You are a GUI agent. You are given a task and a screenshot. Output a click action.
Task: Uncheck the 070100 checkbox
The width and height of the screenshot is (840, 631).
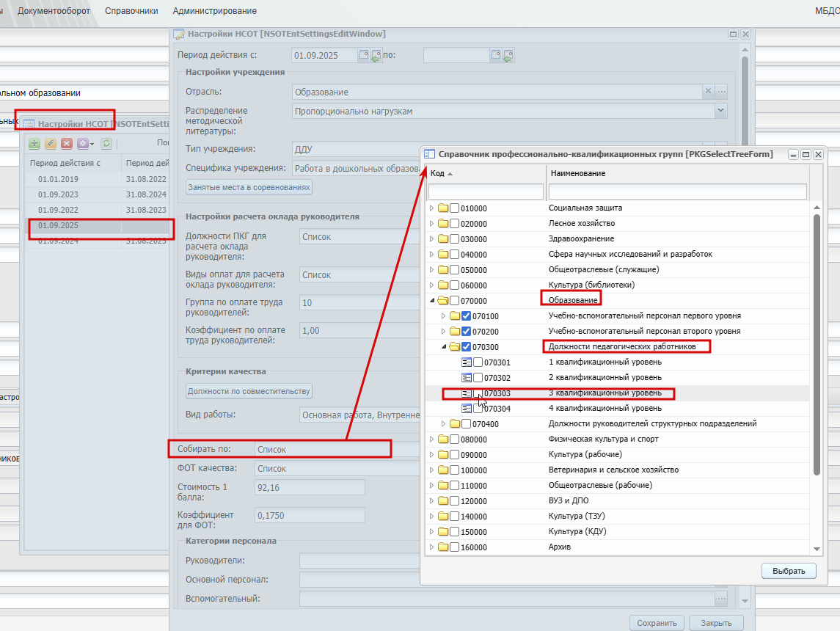[466, 316]
